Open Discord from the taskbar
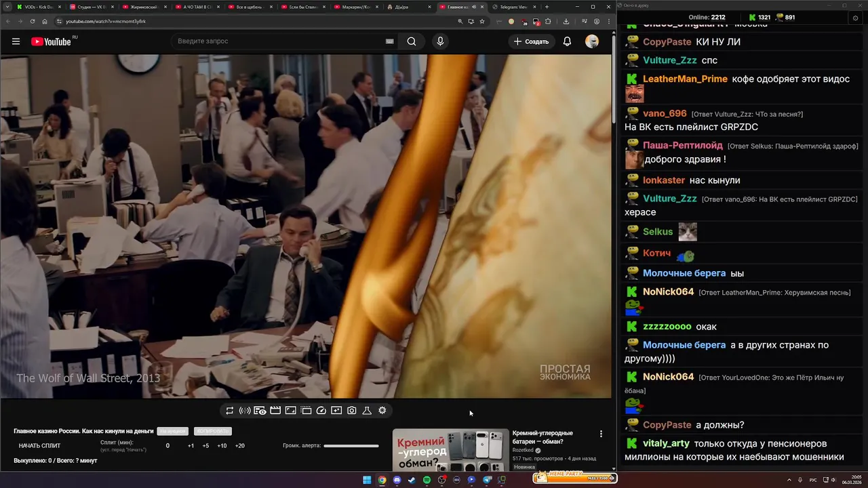 [x=397, y=480]
